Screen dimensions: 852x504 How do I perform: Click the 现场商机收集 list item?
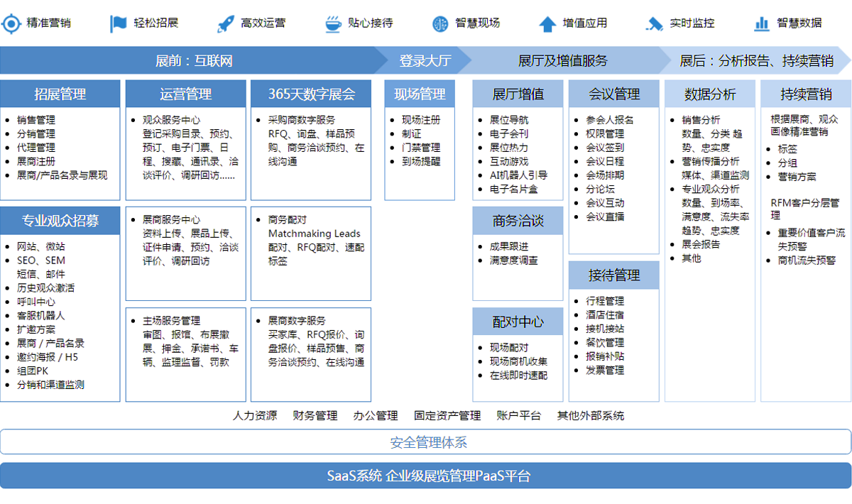point(518,361)
